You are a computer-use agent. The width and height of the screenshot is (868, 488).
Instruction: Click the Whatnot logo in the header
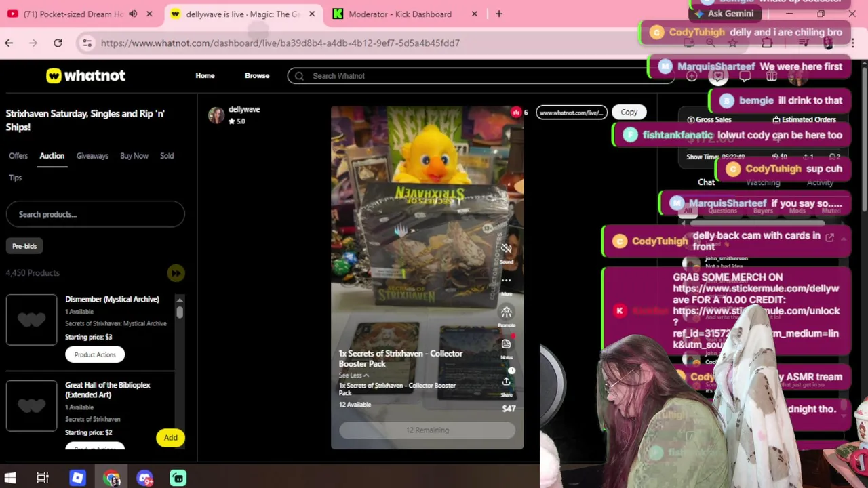(x=85, y=76)
